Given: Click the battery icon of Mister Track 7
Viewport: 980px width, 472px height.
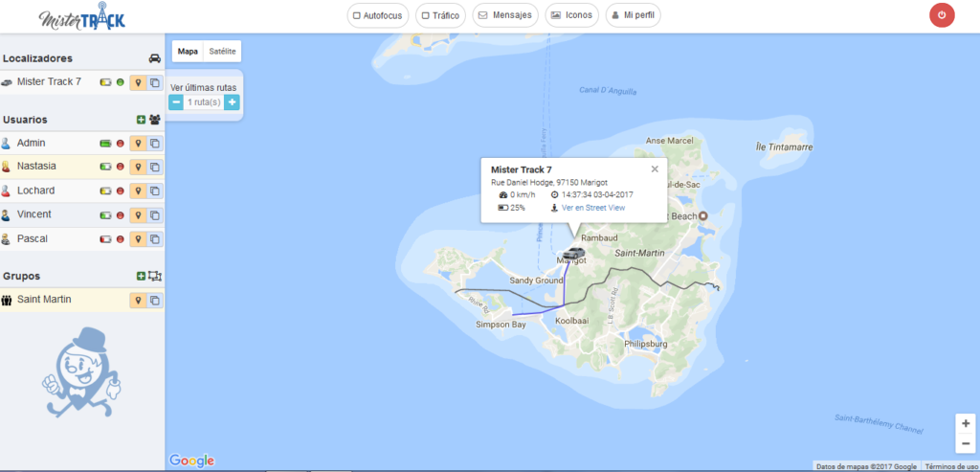Looking at the screenshot, I should tap(105, 82).
